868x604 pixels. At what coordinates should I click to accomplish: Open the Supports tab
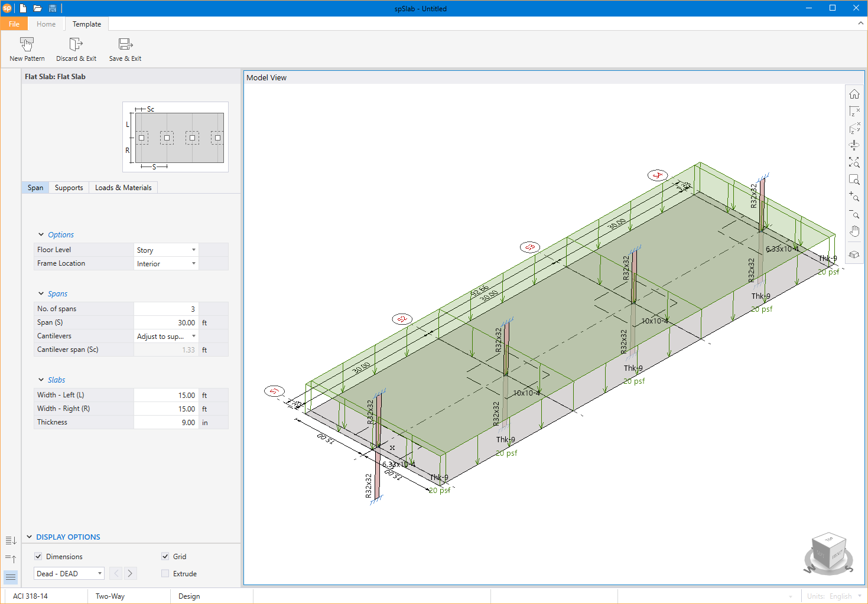point(69,188)
